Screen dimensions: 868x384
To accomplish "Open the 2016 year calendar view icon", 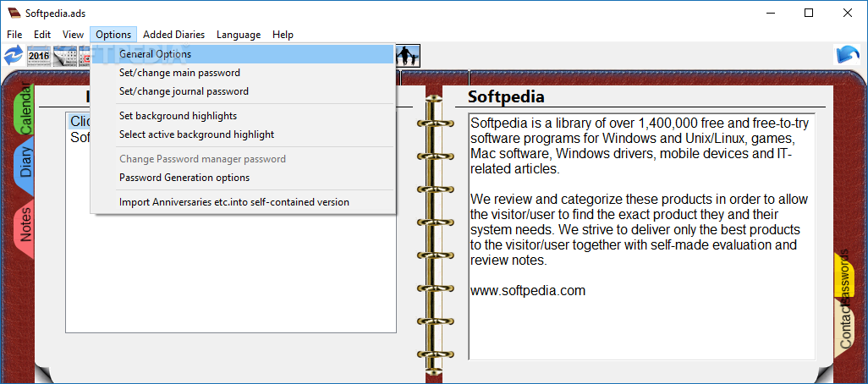I will (x=39, y=56).
